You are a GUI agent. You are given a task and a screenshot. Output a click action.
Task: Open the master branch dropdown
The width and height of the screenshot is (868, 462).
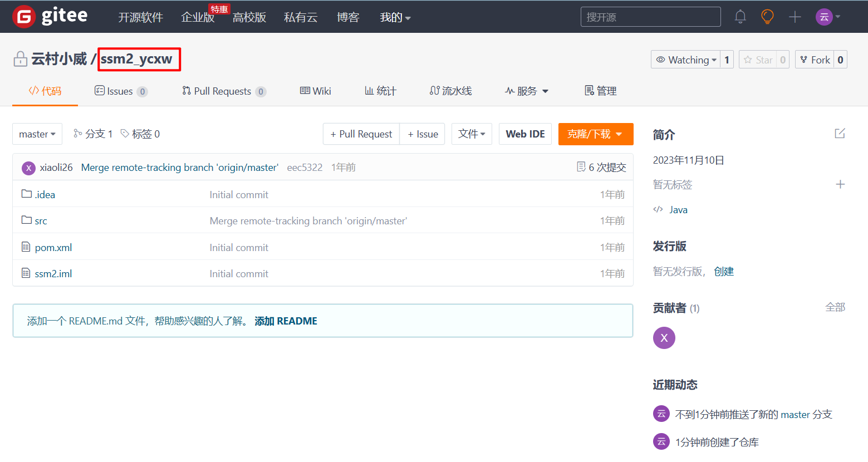pos(37,134)
